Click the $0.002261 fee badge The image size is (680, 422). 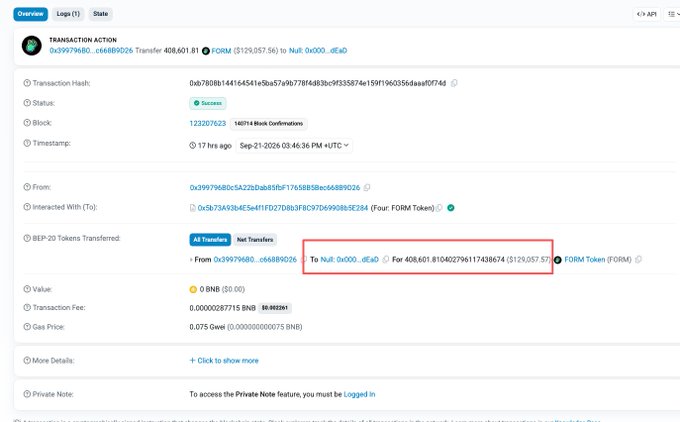pyautogui.click(x=275, y=308)
